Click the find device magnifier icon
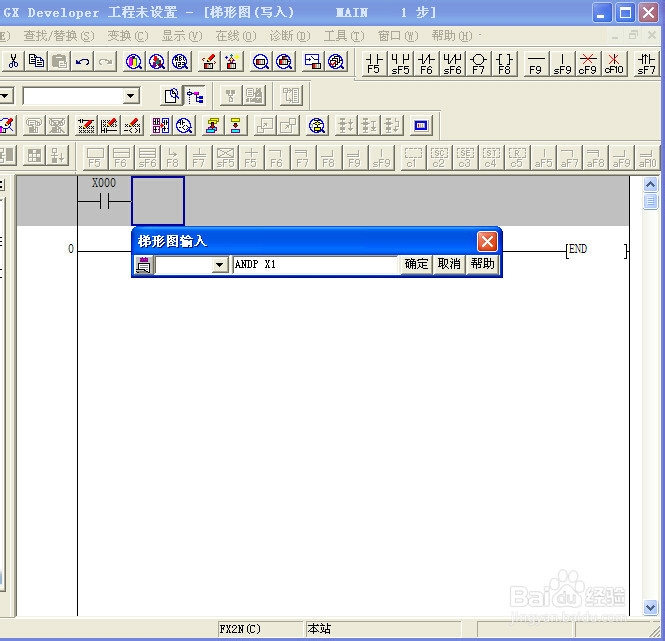Screen dimensions: 665x641 [x=134, y=62]
